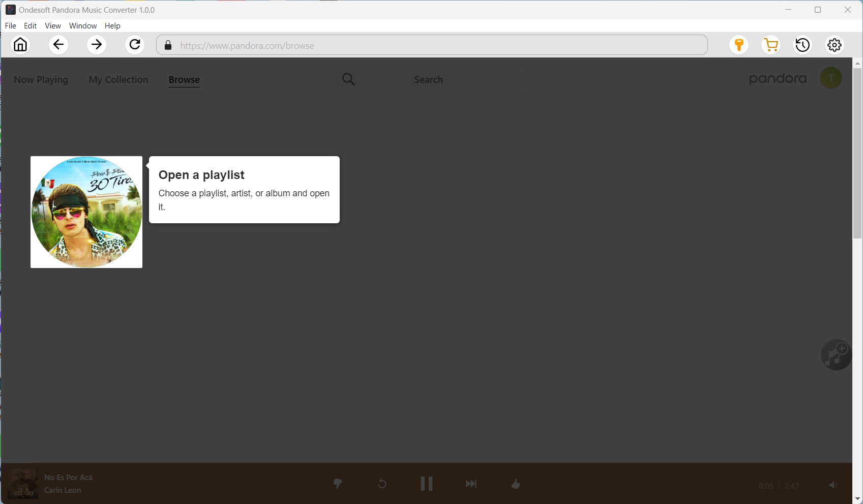The width and height of the screenshot is (863, 504).
Task: Close the Ondesoft window
Action: click(848, 10)
